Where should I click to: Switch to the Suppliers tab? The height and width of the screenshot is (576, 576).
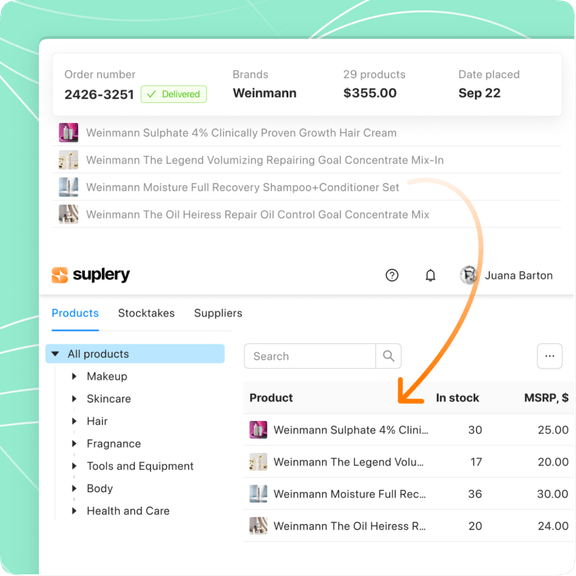point(218,313)
